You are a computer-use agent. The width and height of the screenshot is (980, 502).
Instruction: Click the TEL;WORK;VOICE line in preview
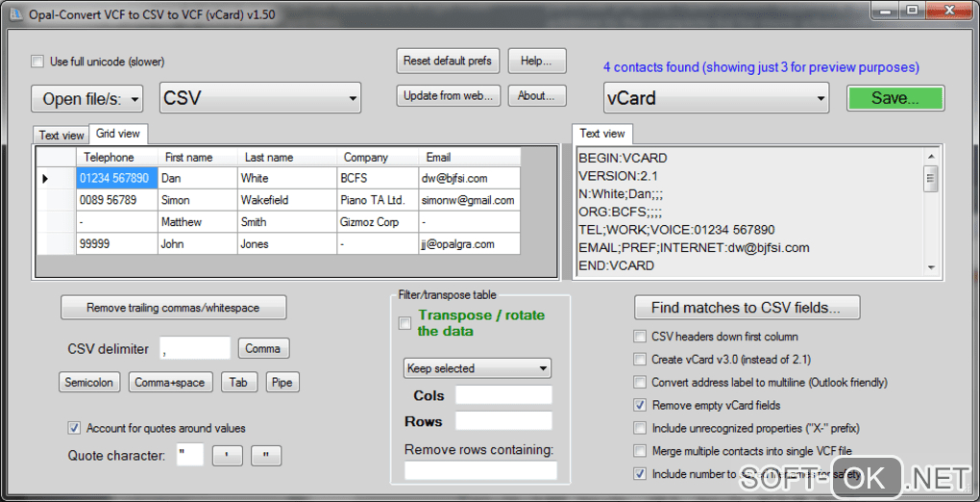click(x=676, y=230)
